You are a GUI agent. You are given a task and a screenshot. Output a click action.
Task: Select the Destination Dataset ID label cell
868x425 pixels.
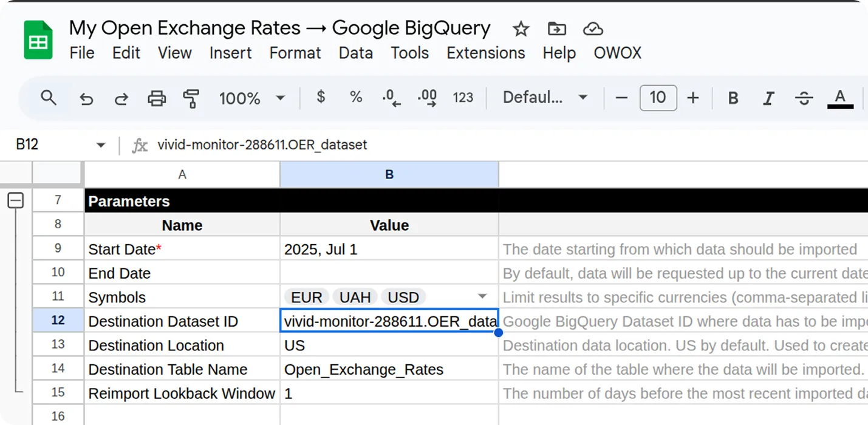tap(182, 321)
